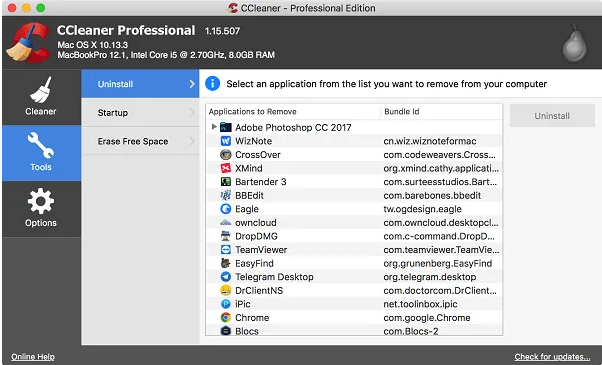Click the Chrome app icon
The image size is (602, 365).
coord(226,318)
